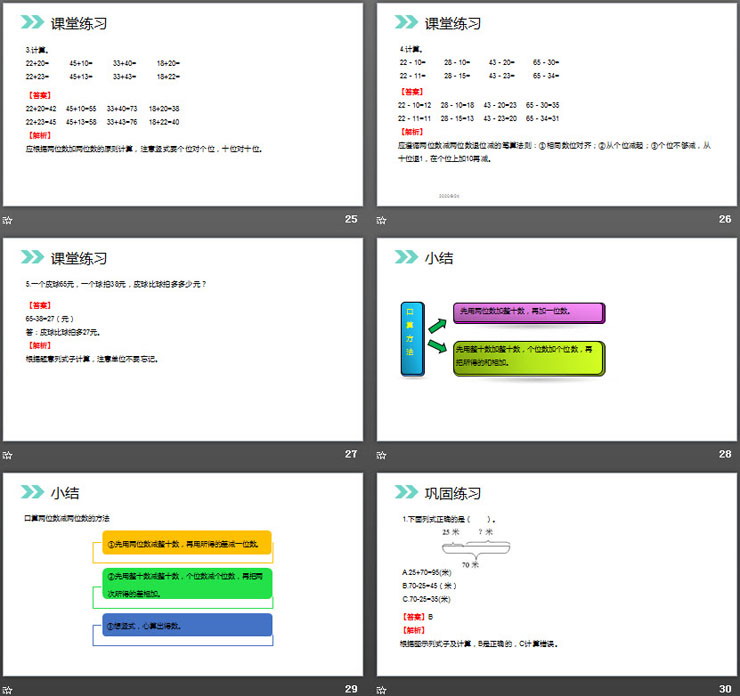
Task: Click the red 【答案】 label on slide 25
Action: [39, 95]
